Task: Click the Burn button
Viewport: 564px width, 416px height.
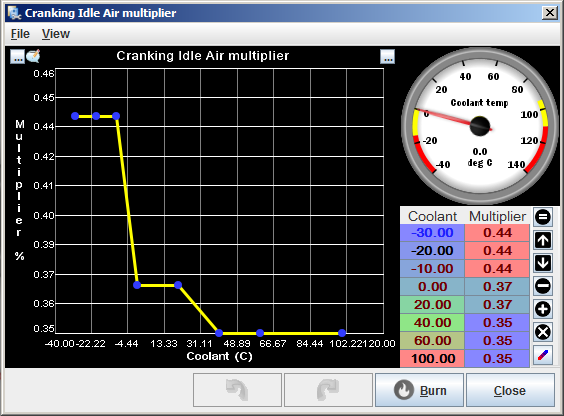Action: click(x=419, y=390)
